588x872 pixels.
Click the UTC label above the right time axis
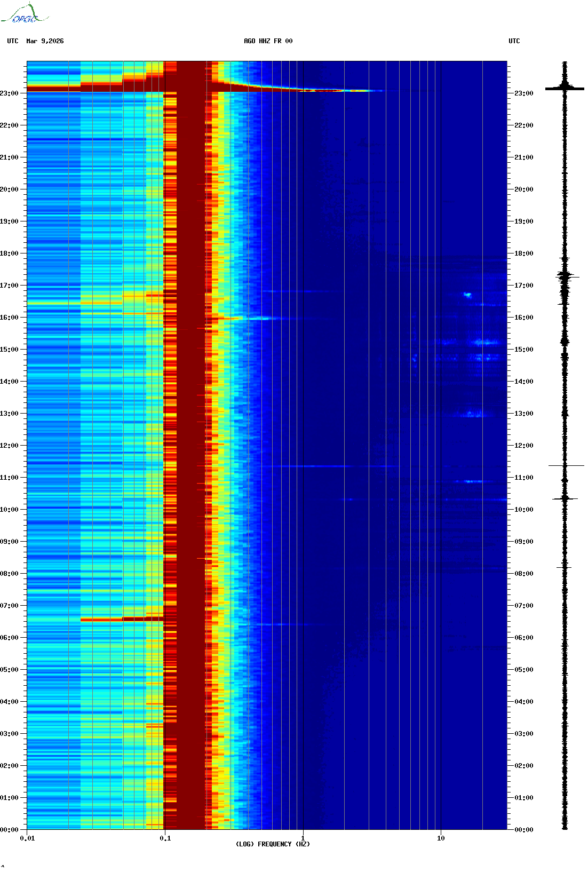(x=514, y=41)
